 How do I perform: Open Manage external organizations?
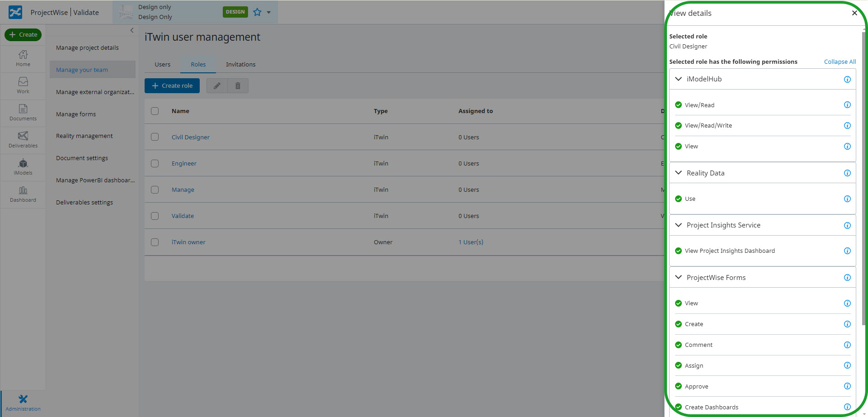point(93,92)
